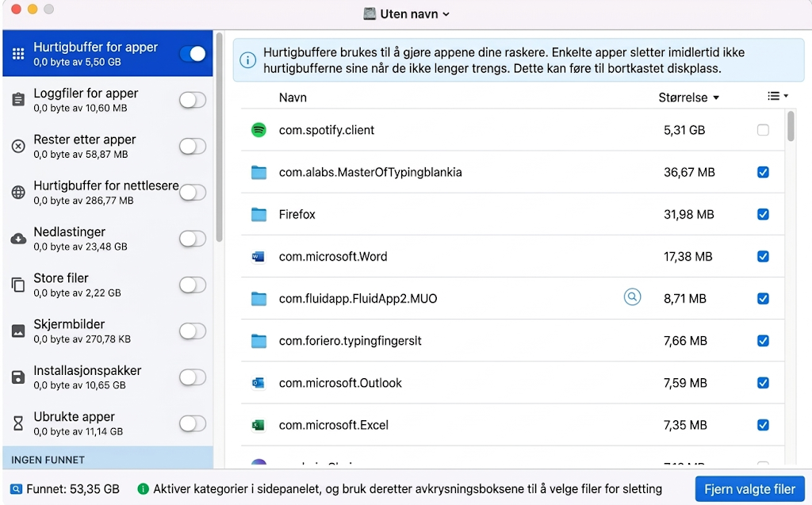The image size is (812, 505).
Task: Click the floppy disk icon for Installasjonspakker
Action: coord(18,377)
